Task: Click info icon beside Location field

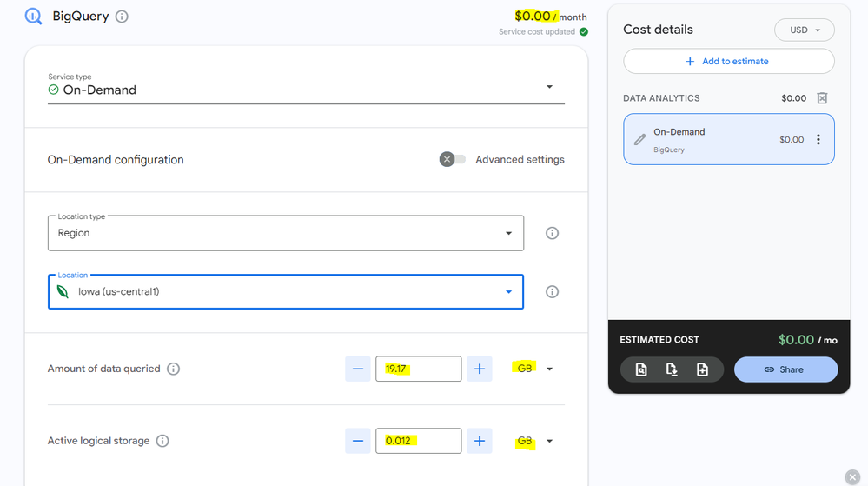Action: tap(552, 292)
